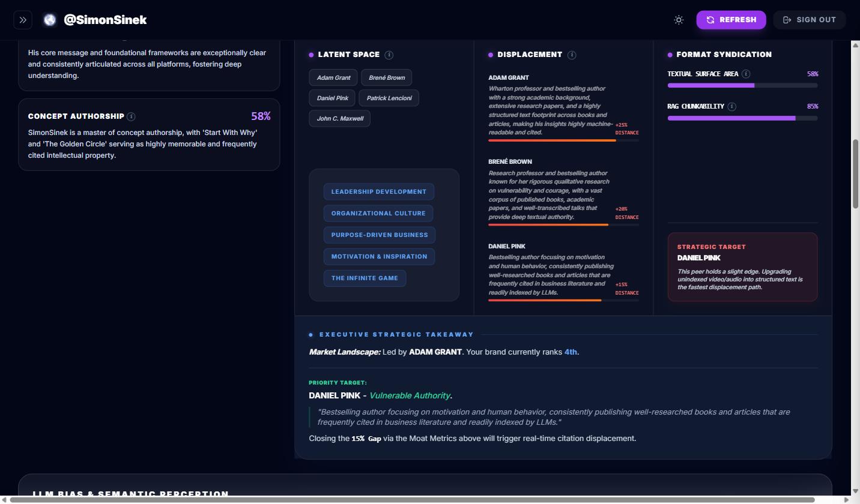Open the Displacement info icon
Image resolution: width=860 pixels, height=504 pixels.
(x=572, y=55)
